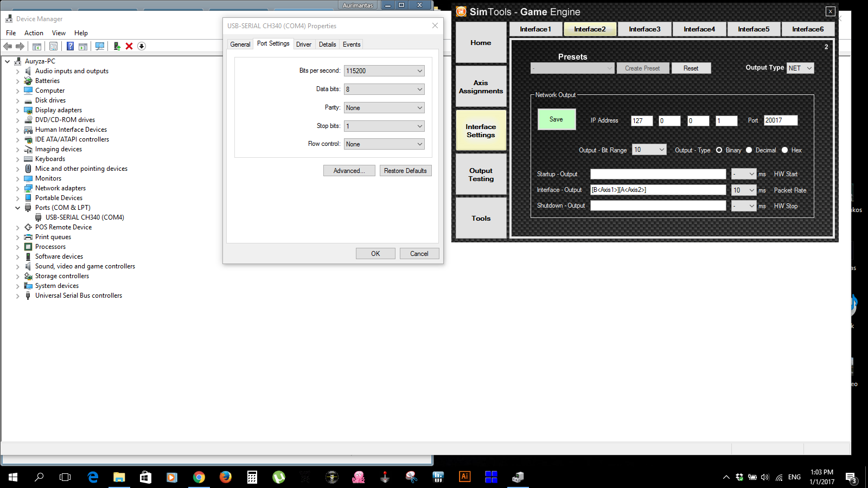868x488 pixels.
Task: Open the Windows Store taskbar icon
Action: [145, 477]
